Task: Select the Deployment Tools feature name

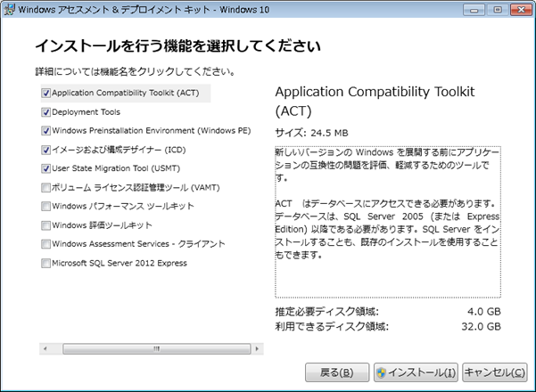Action: pyautogui.click(x=87, y=112)
